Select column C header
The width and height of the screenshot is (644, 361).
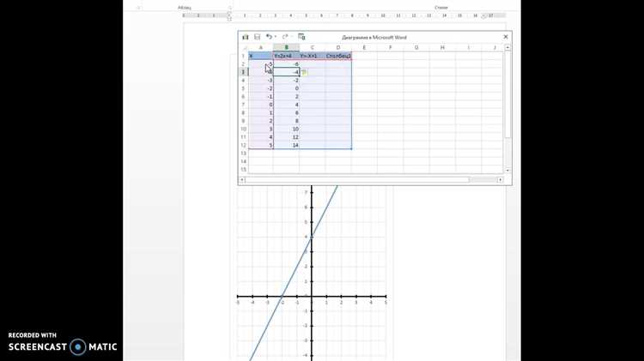[313, 47]
